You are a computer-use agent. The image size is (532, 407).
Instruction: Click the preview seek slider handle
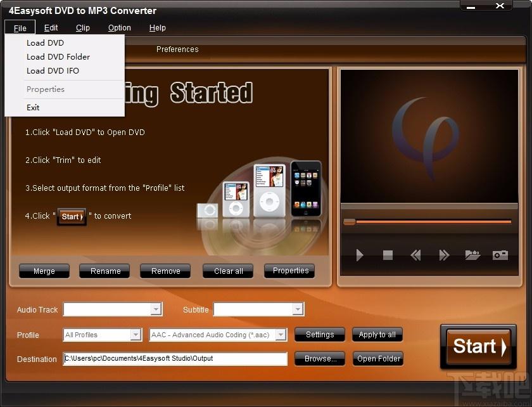point(350,222)
